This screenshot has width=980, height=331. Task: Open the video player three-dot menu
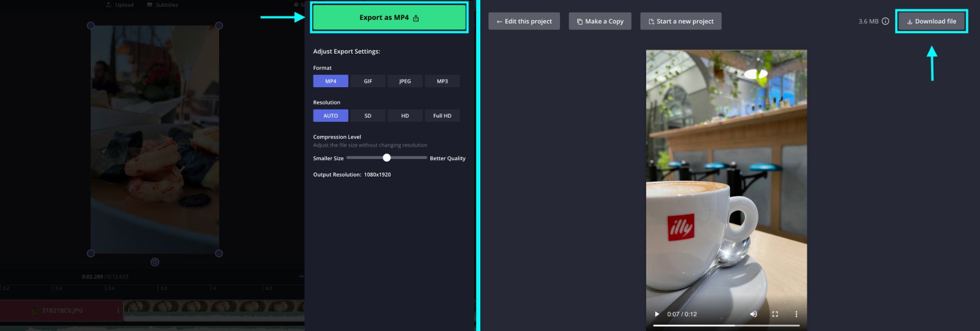point(796,314)
